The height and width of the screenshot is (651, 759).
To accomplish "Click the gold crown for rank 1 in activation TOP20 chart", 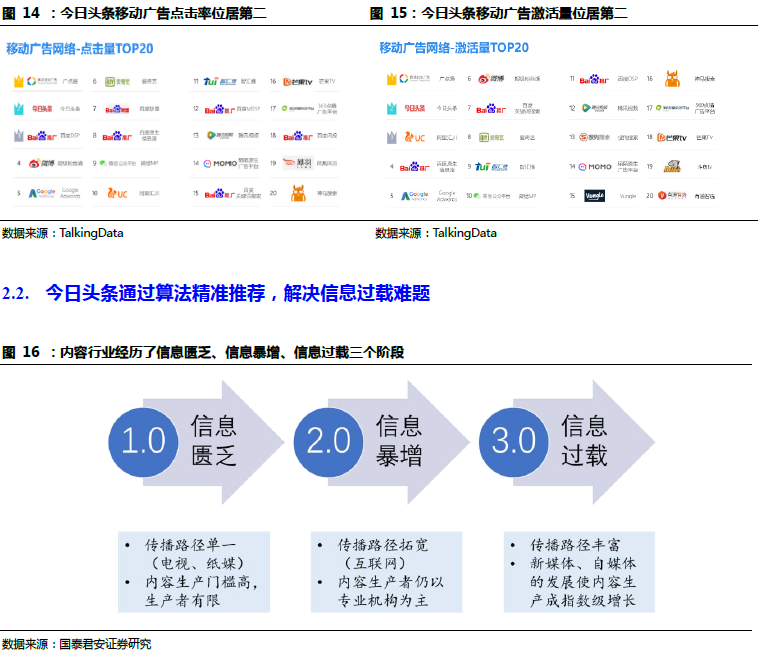I will click(392, 79).
